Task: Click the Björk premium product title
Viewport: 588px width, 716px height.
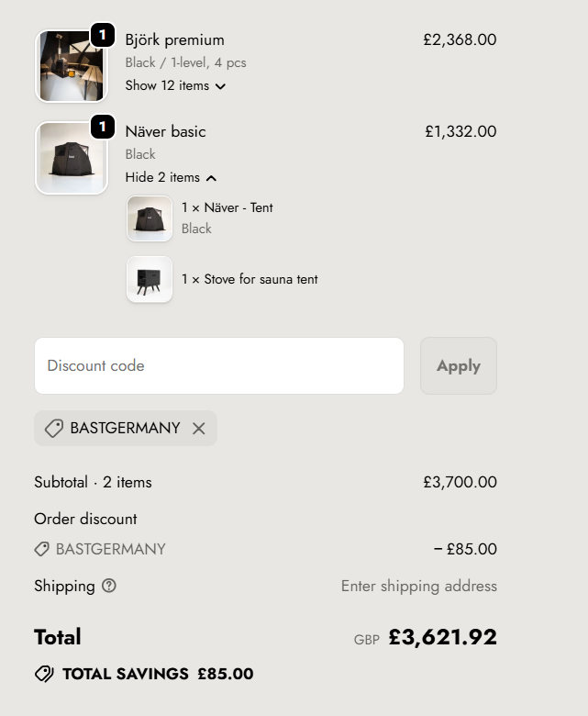Action: pos(174,39)
